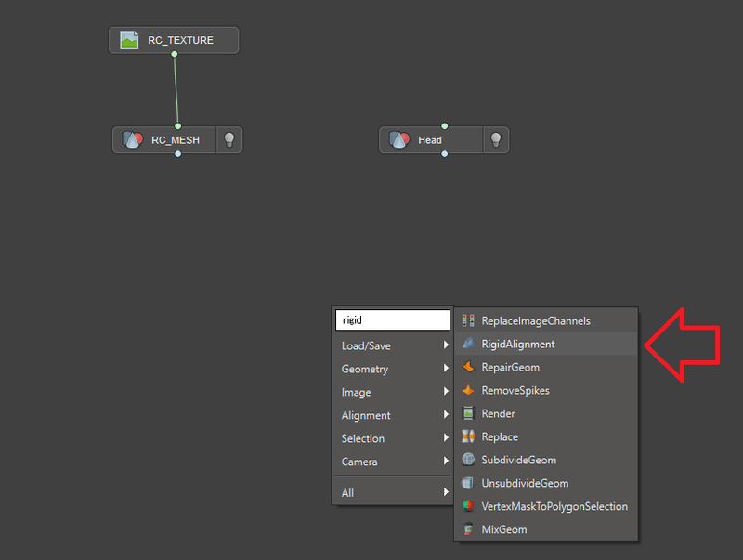Select the RC_TEXTURE node label
Viewport: 743px width, 560px height.
(180, 40)
